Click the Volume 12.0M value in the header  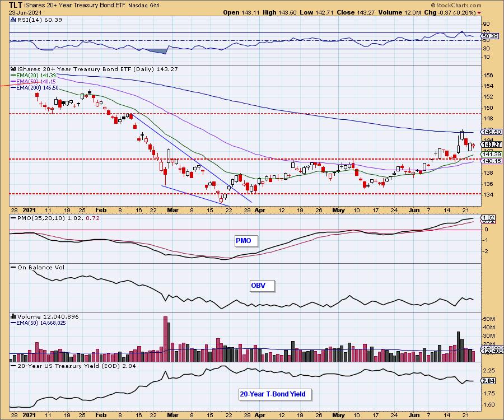399,12
